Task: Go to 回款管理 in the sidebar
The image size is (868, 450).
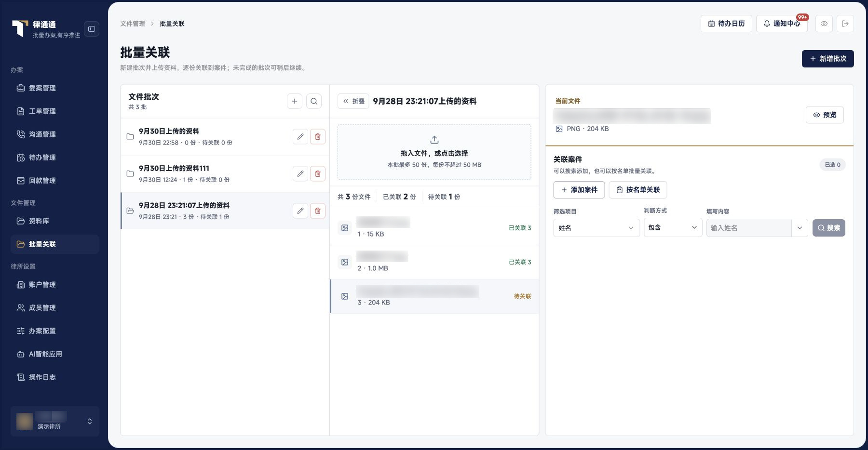Action: point(55,181)
